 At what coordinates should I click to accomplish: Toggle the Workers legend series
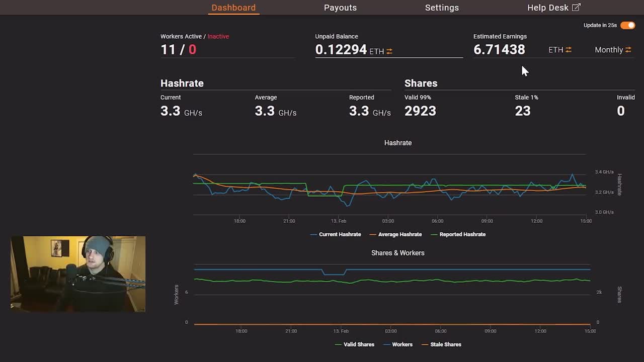click(397, 344)
